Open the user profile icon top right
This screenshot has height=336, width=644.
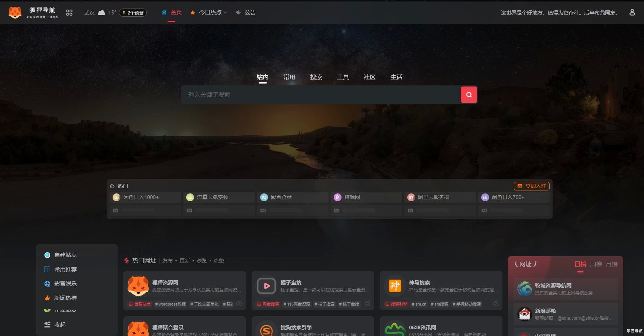pyautogui.click(x=632, y=12)
